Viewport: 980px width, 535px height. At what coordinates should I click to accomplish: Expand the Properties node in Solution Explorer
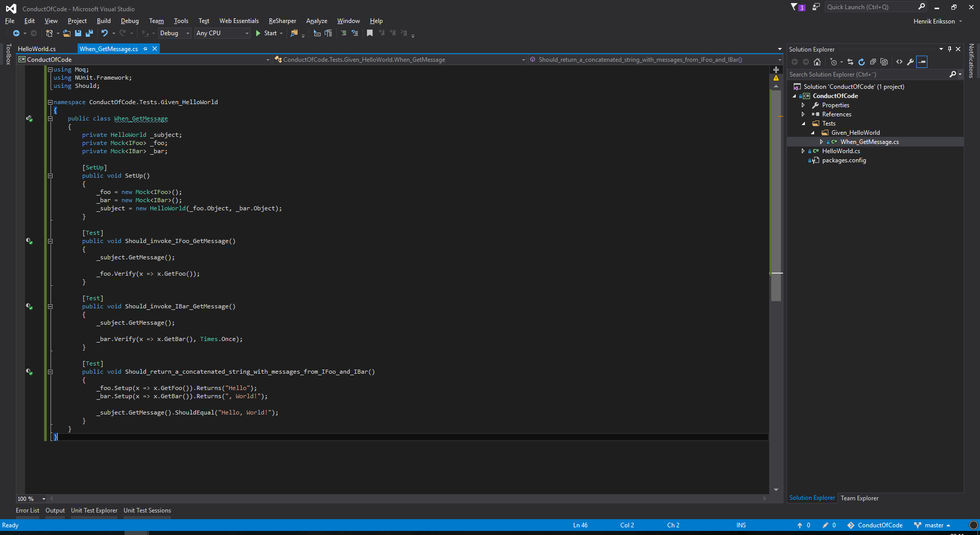[804, 105]
